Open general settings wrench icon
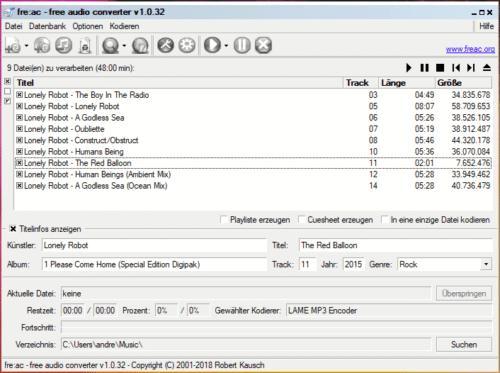 tap(166, 45)
